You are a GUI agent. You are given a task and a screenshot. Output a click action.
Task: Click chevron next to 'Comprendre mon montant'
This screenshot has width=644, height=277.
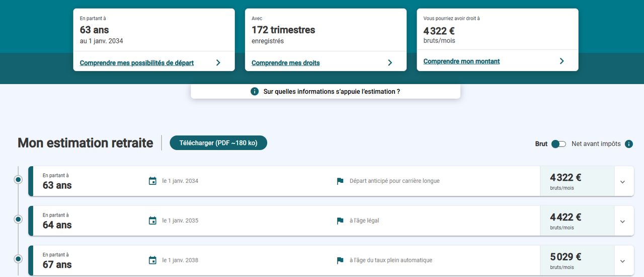(562, 61)
